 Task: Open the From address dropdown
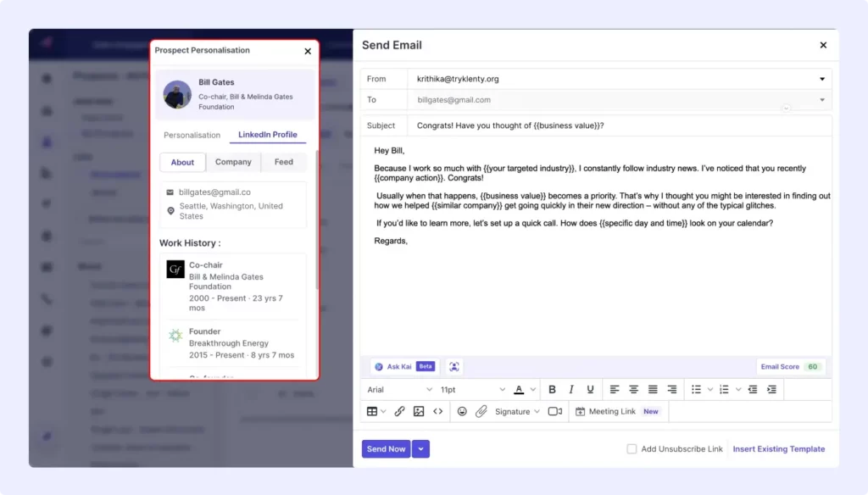tap(822, 79)
